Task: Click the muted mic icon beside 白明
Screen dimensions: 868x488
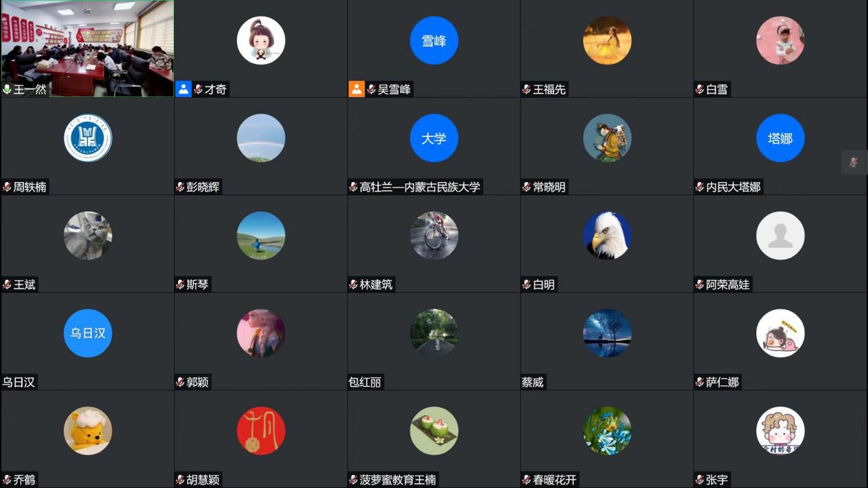Action: click(526, 285)
